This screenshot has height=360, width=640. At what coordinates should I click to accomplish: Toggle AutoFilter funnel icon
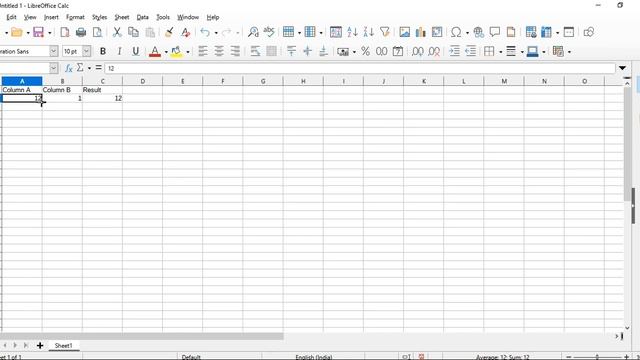point(384,32)
